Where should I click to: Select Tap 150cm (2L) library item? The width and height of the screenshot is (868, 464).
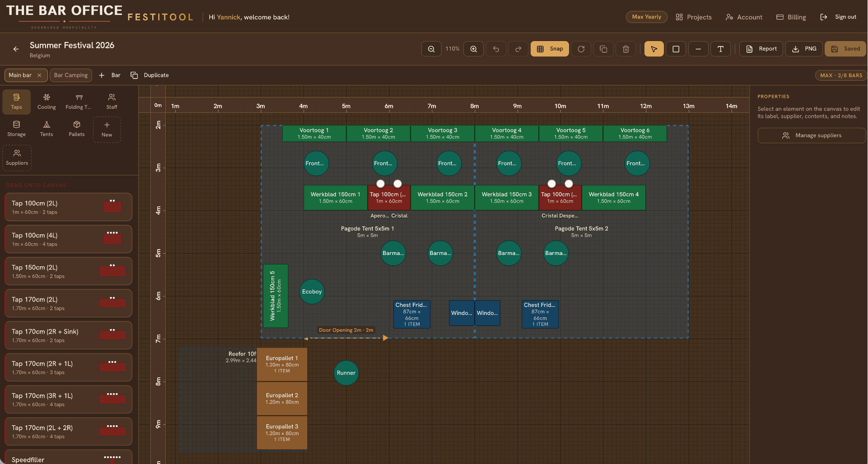pos(68,271)
